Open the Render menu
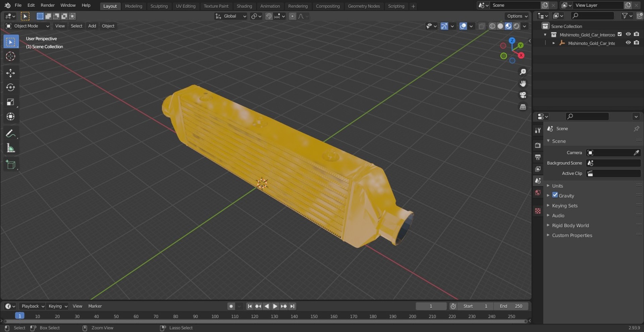The width and height of the screenshot is (644, 332). [48, 5]
